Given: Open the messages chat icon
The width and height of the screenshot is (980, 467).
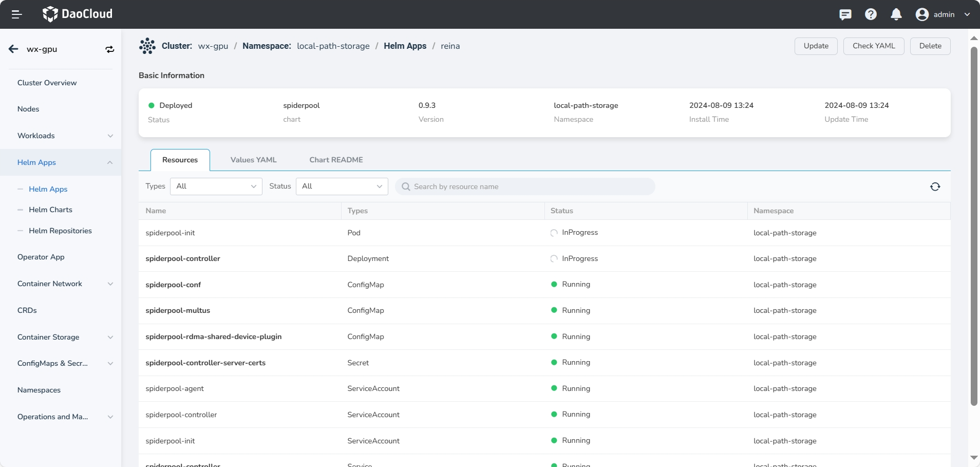Looking at the screenshot, I should click(845, 14).
